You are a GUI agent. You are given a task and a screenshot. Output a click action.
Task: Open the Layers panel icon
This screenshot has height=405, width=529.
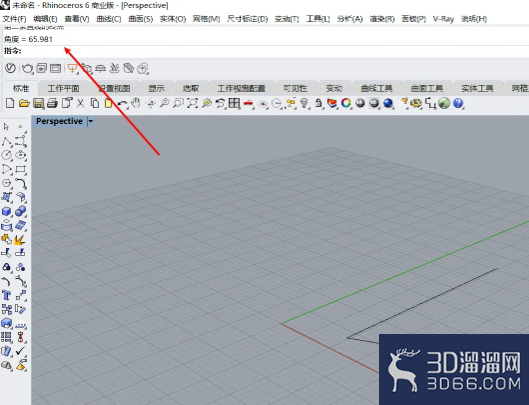point(332,103)
